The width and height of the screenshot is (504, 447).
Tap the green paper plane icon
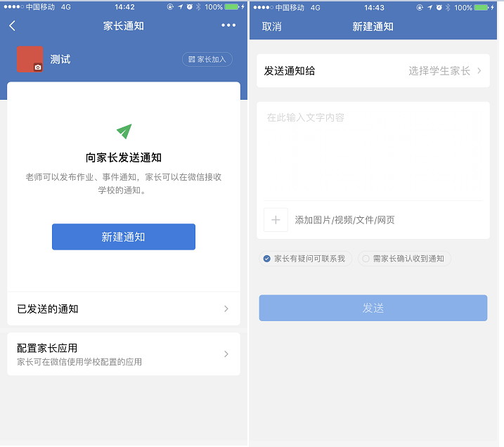click(124, 131)
